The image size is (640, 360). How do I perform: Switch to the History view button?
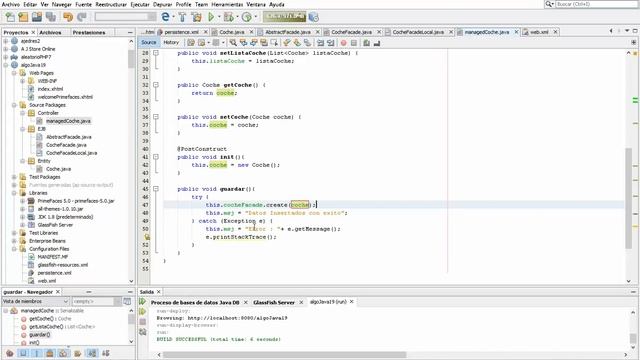tap(171, 42)
